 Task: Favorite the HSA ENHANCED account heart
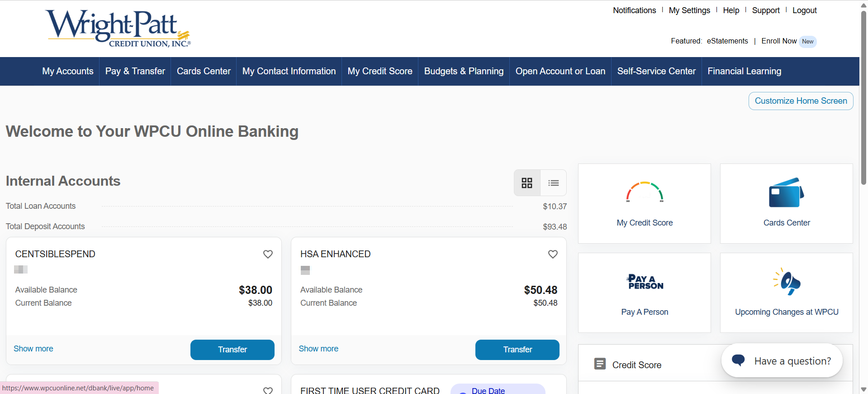point(553,254)
